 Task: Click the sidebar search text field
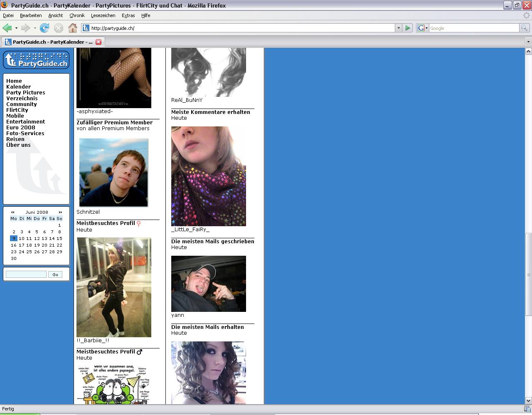[26, 274]
